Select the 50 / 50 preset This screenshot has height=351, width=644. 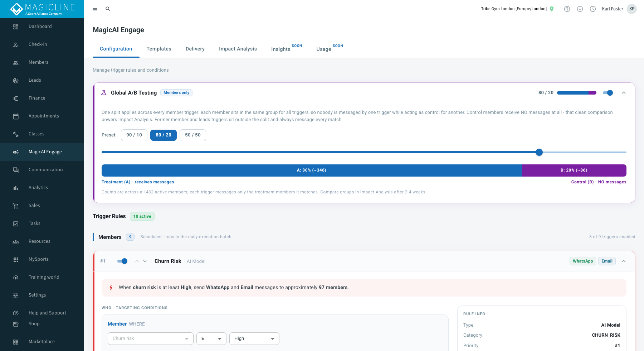pyautogui.click(x=193, y=135)
